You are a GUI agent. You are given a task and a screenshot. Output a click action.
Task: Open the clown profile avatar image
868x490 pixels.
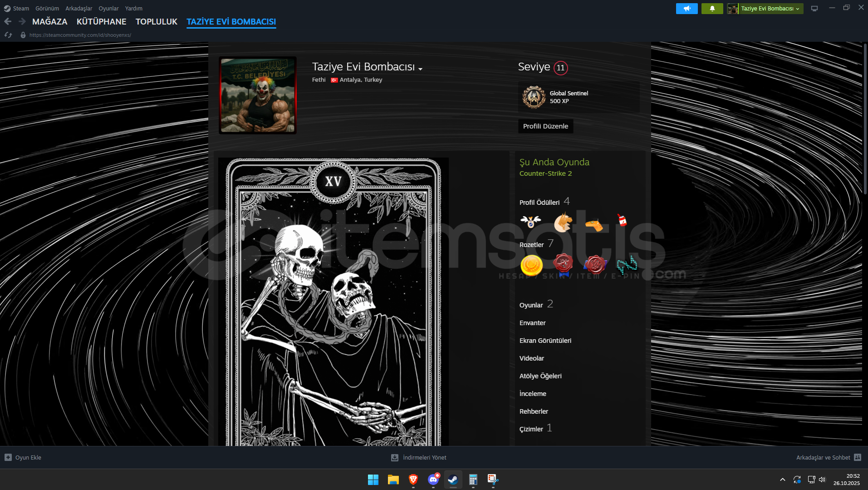click(258, 95)
